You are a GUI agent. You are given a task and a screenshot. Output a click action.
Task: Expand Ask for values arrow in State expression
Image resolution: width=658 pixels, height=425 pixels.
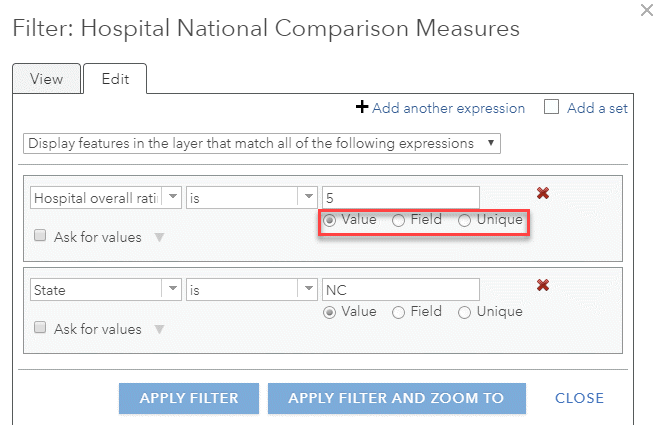[x=158, y=329]
